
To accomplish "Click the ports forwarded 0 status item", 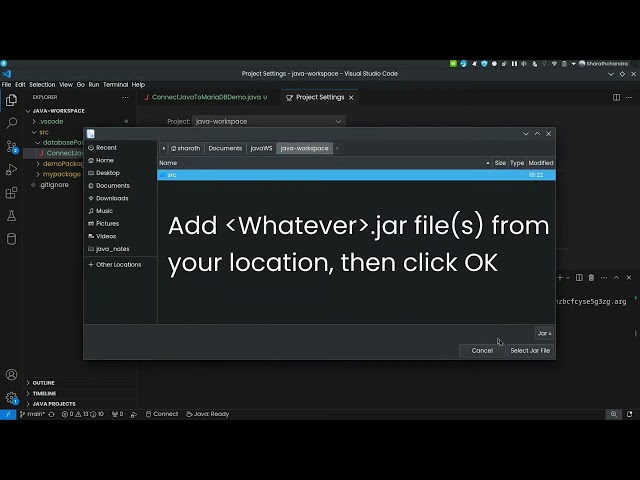I will tap(118, 414).
